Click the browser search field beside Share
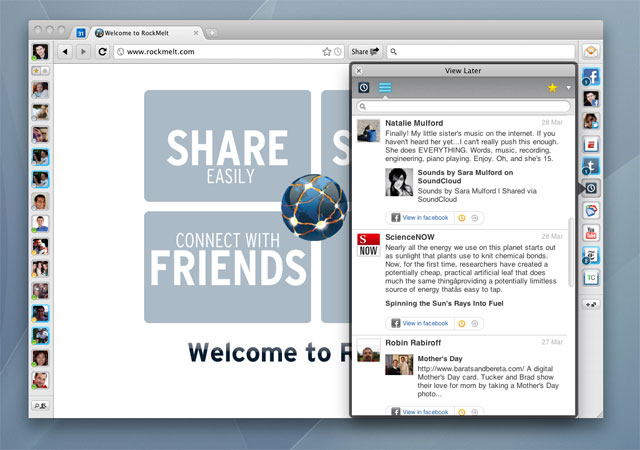Screen dimensions: 640x450 tap(480, 51)
